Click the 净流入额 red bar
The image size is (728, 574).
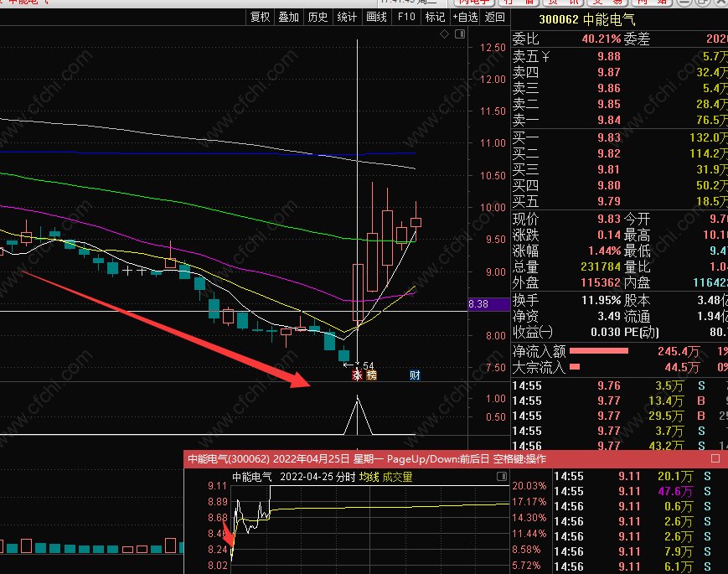(599, 351)
